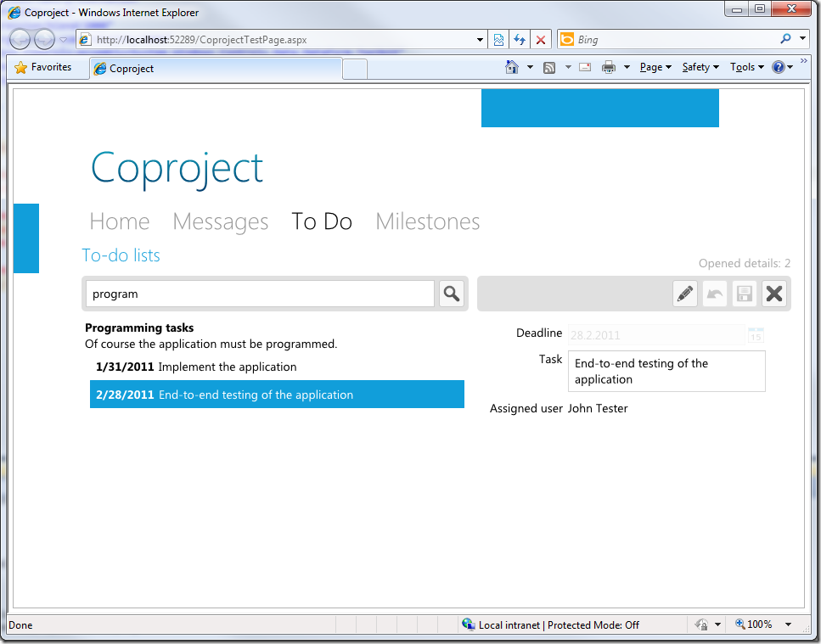Click the Print icon in the command bar

point(609,67)
